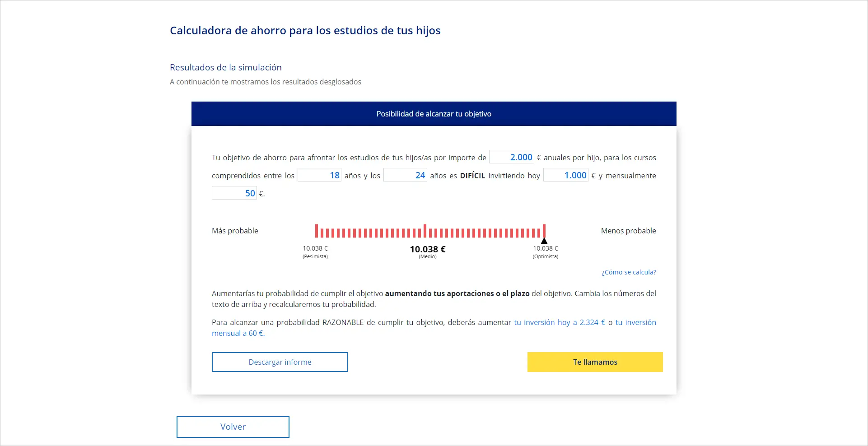Click the tall middle red bar above Medio
Image resolution: width=868 pixels, height=446 pixels.
(425, 231)
